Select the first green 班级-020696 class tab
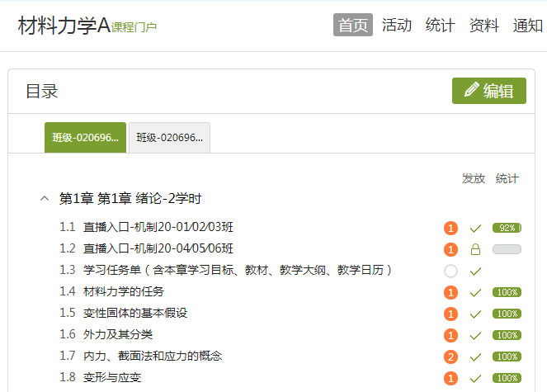 pos(85,138)
